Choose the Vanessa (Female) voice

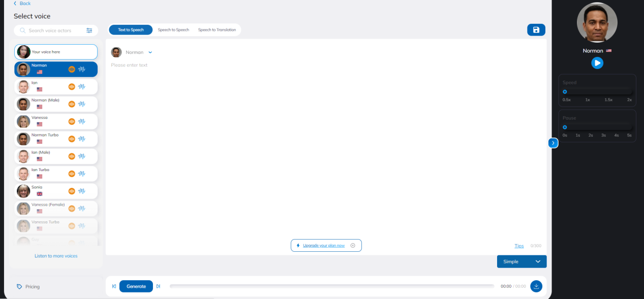click(56, 209)
